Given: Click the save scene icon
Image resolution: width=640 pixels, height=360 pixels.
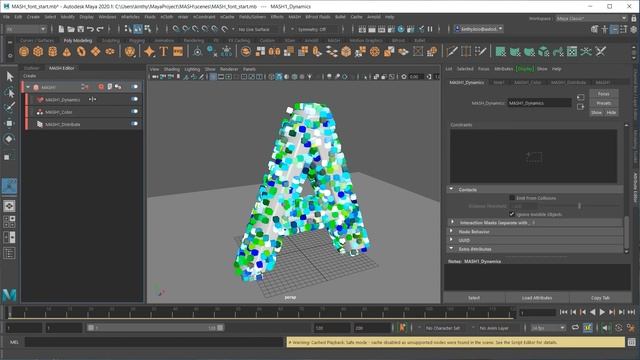Looking at the screenshot, I should [80, 29].
